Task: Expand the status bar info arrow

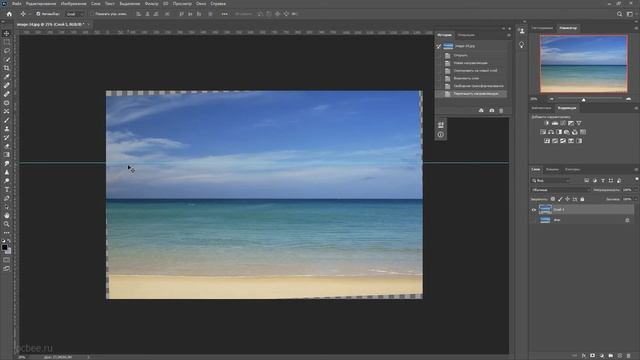Action: click(88, 357)
